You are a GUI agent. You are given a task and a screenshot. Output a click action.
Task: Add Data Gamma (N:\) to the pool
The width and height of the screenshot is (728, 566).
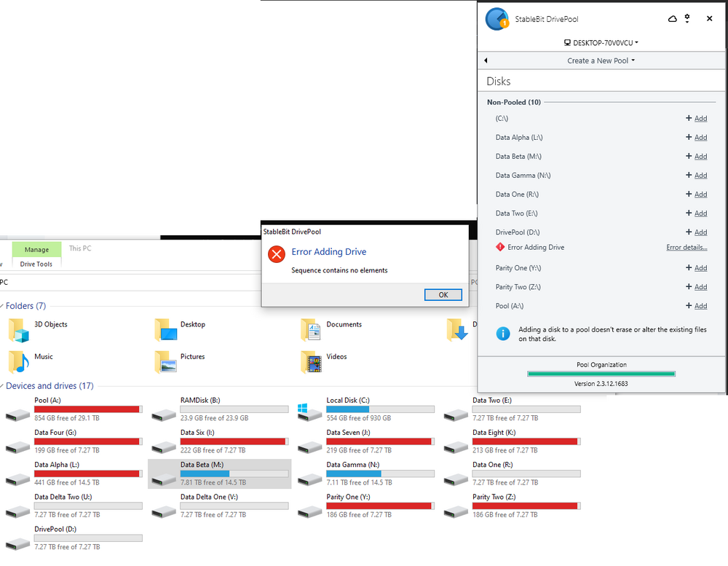tap(697, 175)
